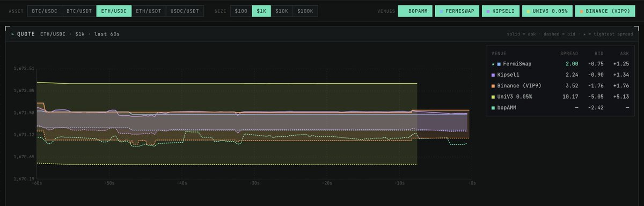Set quote size to $100

click(x=241, y=11)
